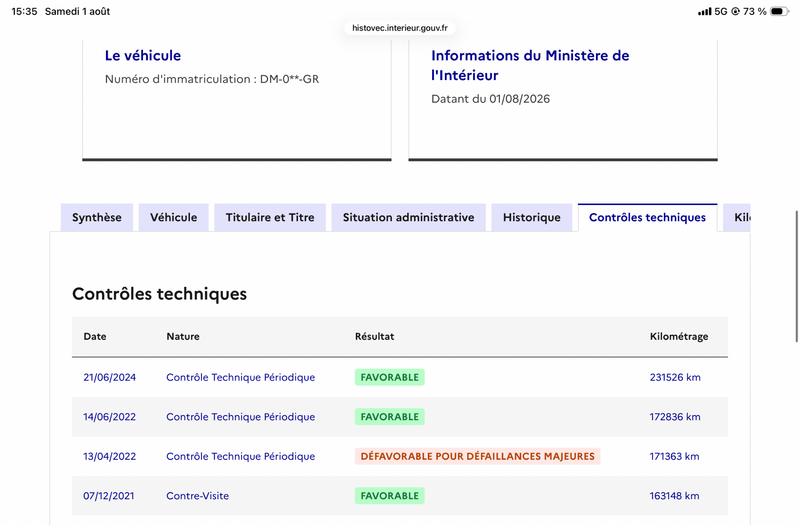The image size is (800, 525).
Task: Switch to the Véhicule tab
Action: click(173, 217)
